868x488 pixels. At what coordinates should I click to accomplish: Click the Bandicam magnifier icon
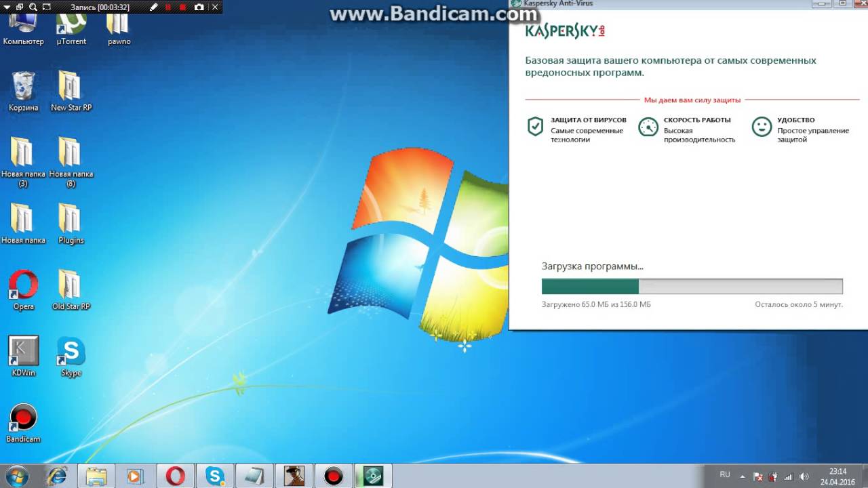[33, 7]
